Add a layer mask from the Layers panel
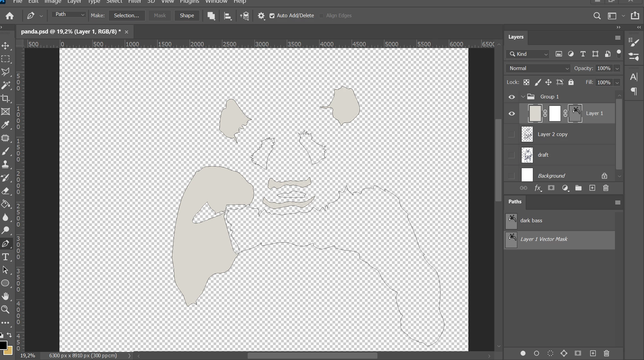The height and width of the screenshot is (360, 644). [551, 188]
